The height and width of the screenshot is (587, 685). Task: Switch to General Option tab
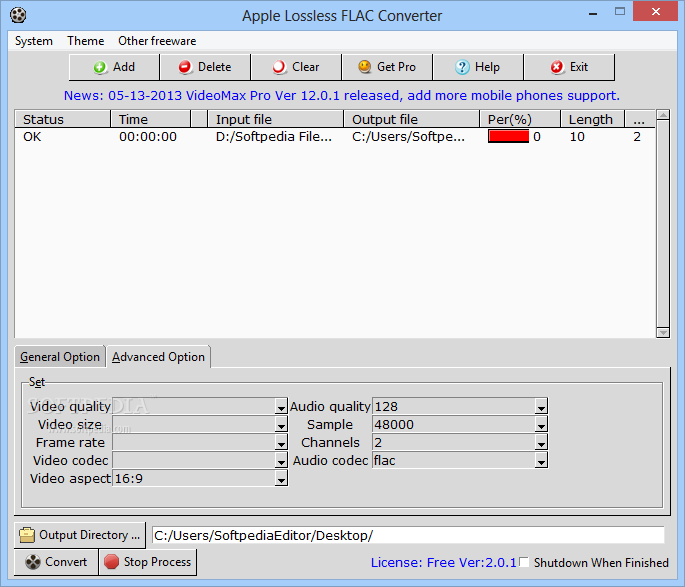[x=60, y=357]
